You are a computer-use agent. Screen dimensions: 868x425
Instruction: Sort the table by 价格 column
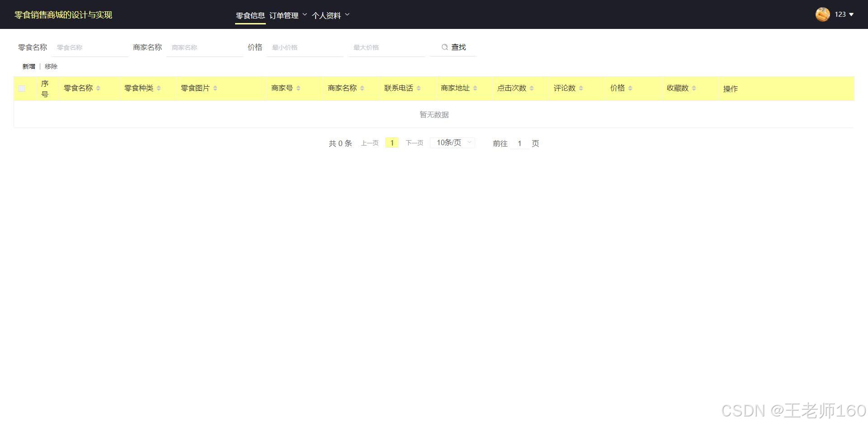point(631,88)
